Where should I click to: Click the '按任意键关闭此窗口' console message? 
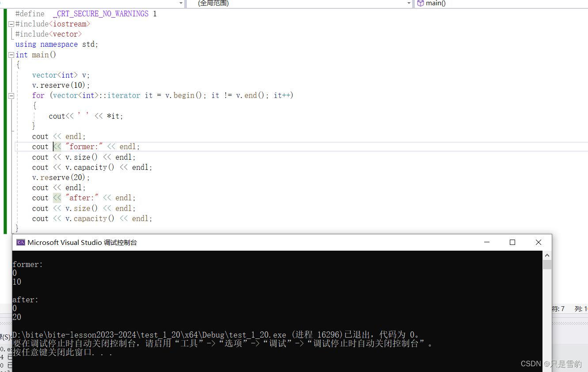point(62,353)
